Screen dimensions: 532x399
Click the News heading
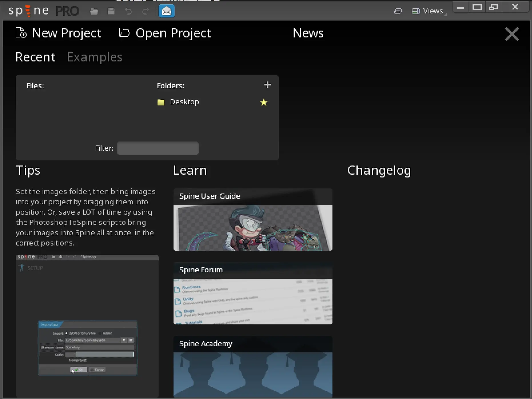[x=308, y=33]
